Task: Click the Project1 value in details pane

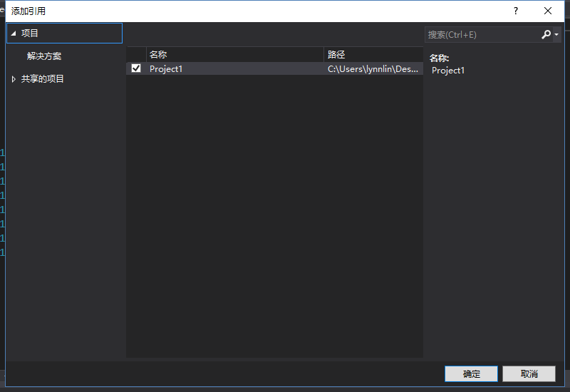Action: click(x=448, y=71)
